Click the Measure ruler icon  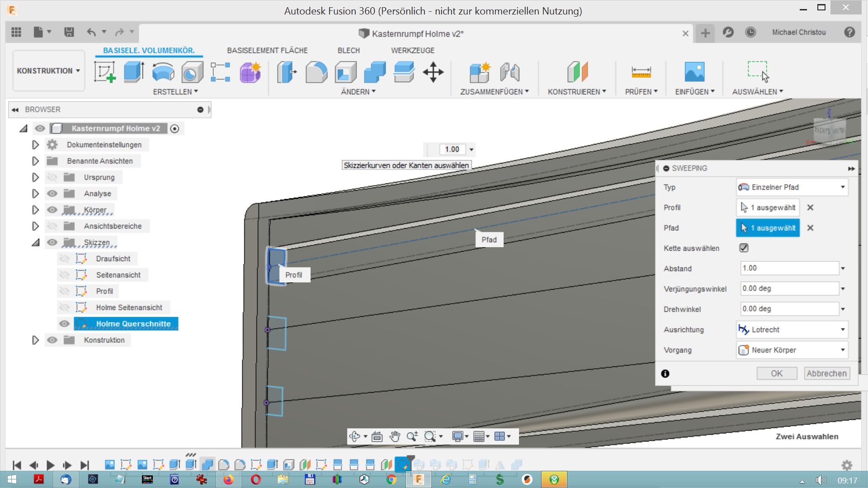(641, 72)
